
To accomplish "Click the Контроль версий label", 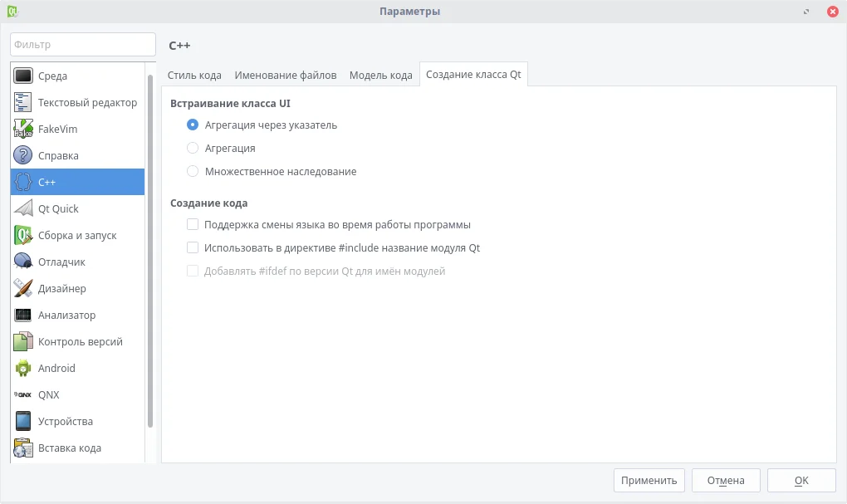I will [x=81, y=341].
